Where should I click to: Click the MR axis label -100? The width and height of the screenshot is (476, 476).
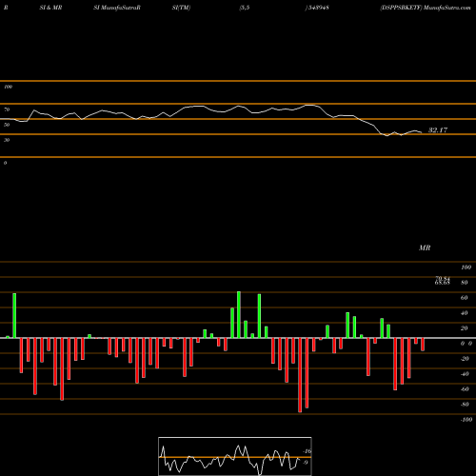[x=466, y=420]
